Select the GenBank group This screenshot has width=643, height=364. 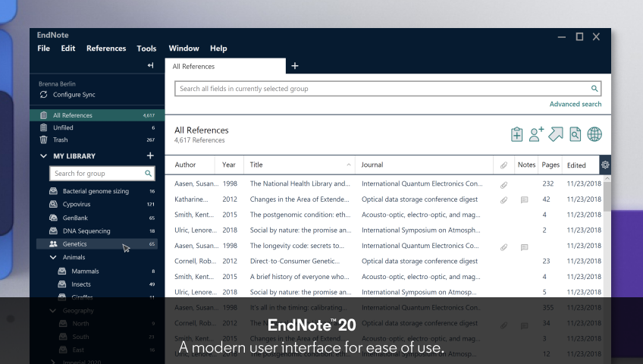97,218
